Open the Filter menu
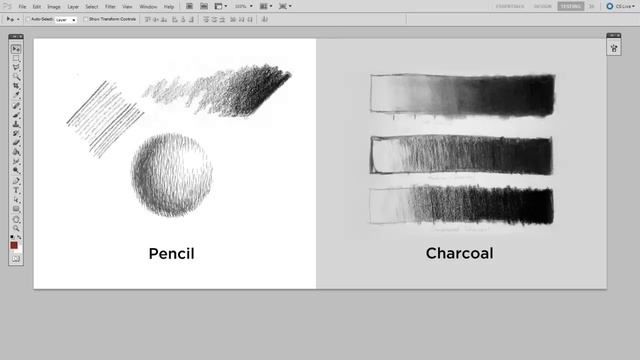The image size is (640, 360). 110,7
